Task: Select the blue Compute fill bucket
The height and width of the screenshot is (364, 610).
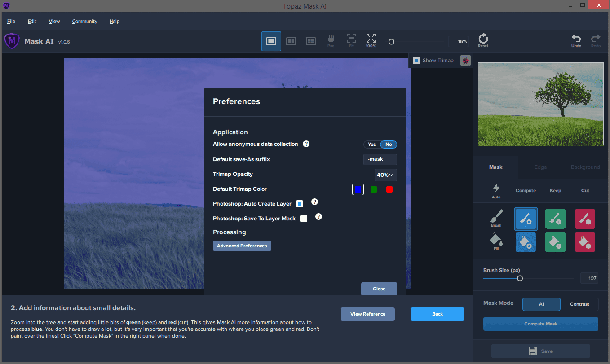Action: pos(526,242)
